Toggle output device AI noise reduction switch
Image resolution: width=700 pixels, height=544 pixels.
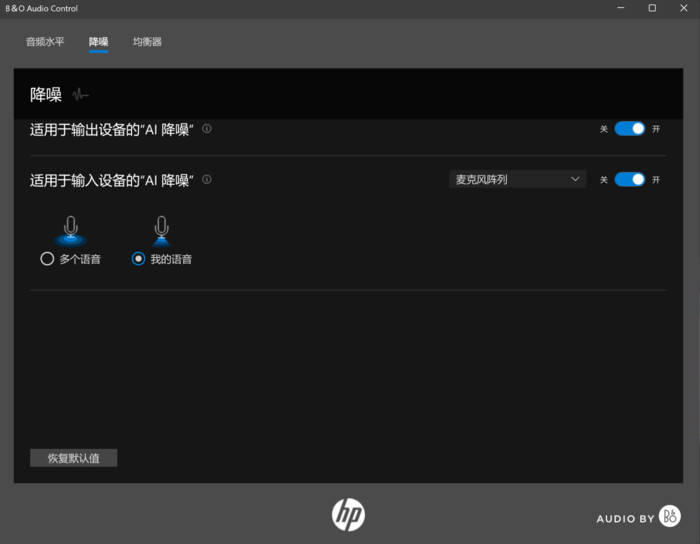[x=630, y=128]
